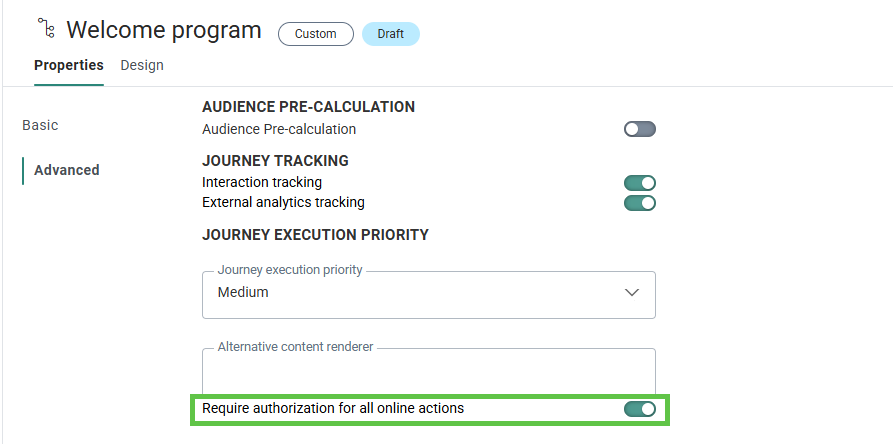Select Basic in the left sidebar
This screenshot has height=444, width=893.
coord(40,125)
